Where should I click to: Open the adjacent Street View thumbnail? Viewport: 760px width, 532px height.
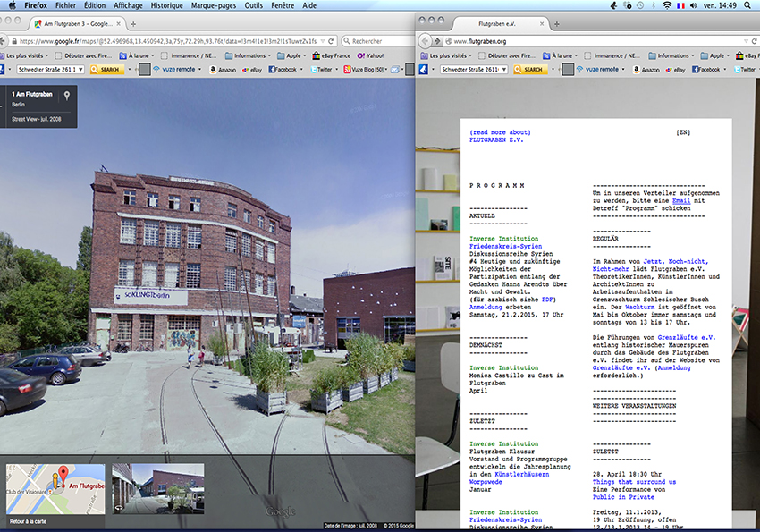158,488
